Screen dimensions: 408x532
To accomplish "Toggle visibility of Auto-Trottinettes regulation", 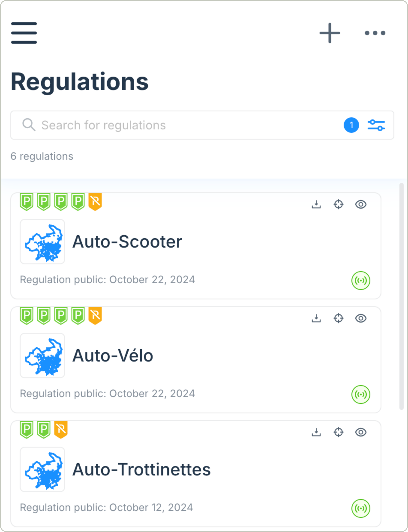I will tap(361, 432).
